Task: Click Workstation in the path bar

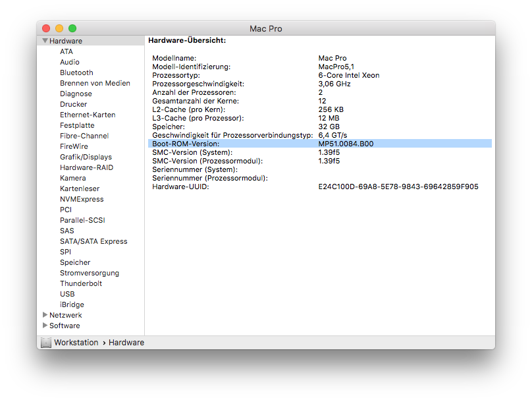Action: click(x=76, y=343)
